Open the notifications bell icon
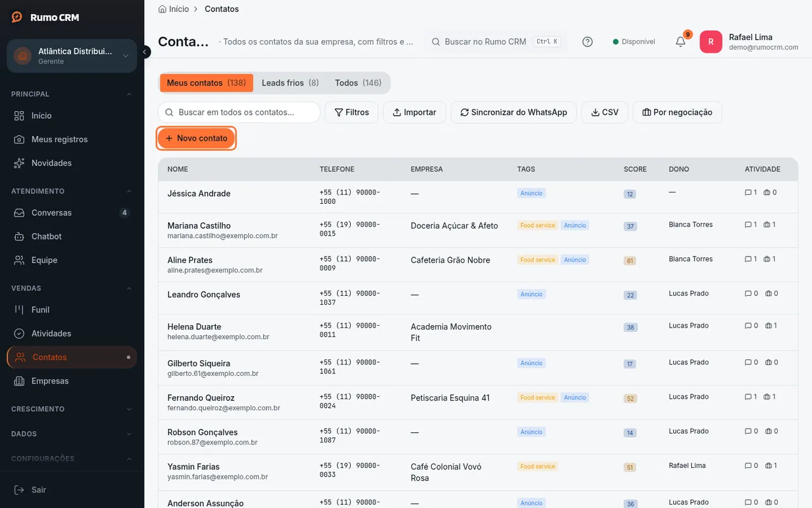812x508 pixels. pyautogui.click(x=681, y=42)
